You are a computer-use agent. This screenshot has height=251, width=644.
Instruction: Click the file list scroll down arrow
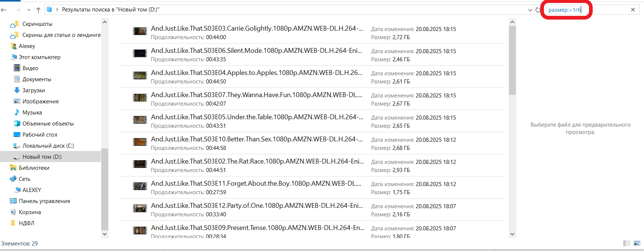point(512,234)
